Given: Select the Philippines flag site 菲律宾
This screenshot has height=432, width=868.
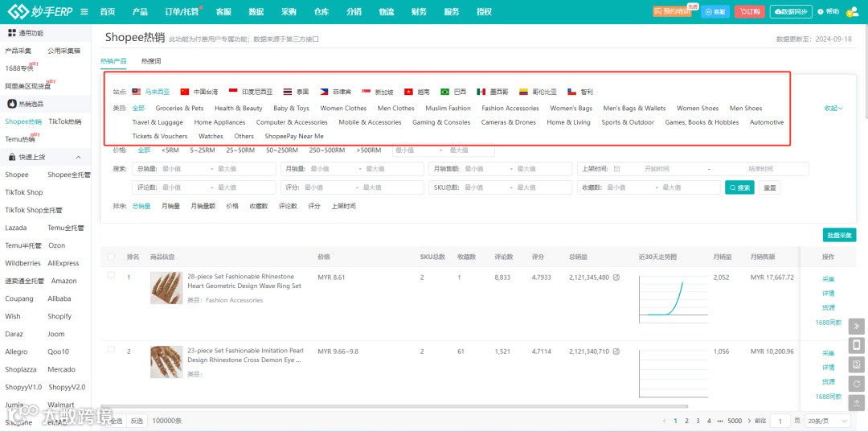Looking at the screenshot, I should (335, 92).
